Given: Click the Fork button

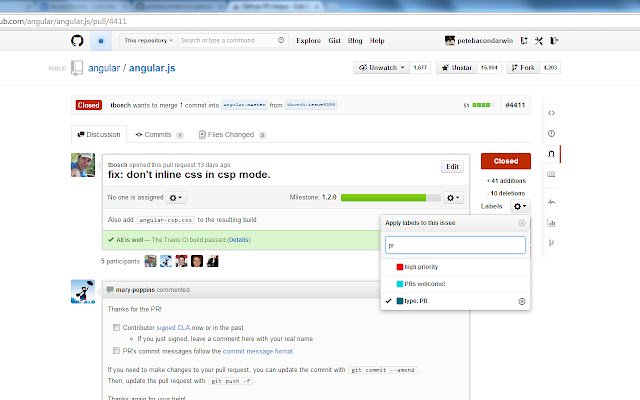Looking at the screenshot, I should click(x=523, y=67).
